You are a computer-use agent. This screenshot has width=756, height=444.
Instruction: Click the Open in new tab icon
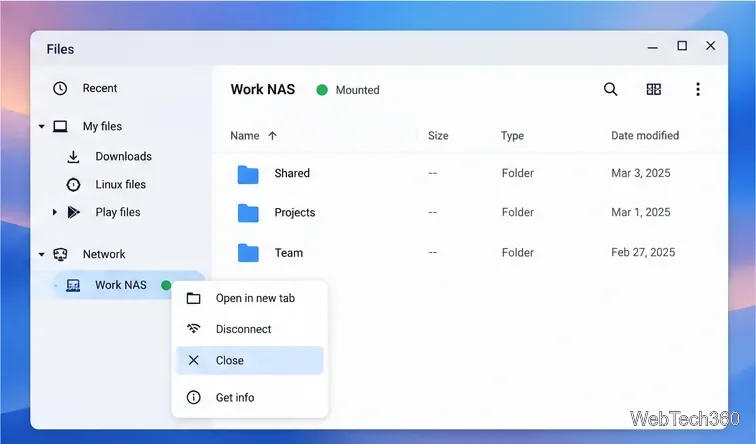(193, 298)
